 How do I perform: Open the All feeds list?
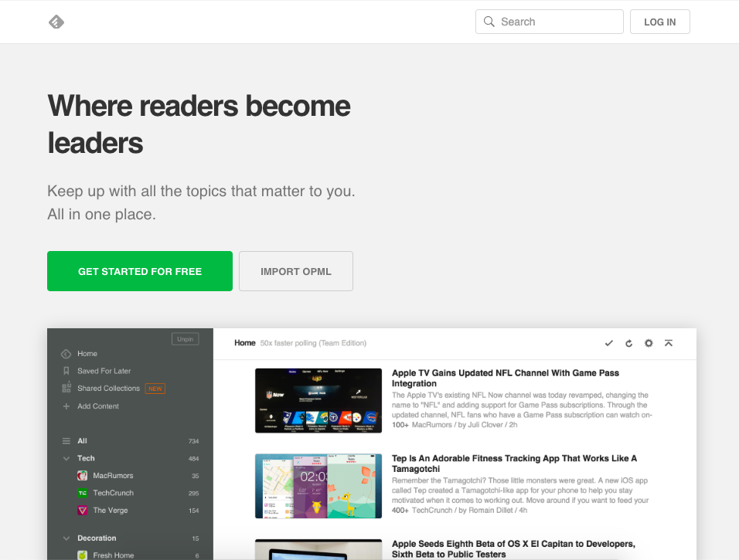65,440
